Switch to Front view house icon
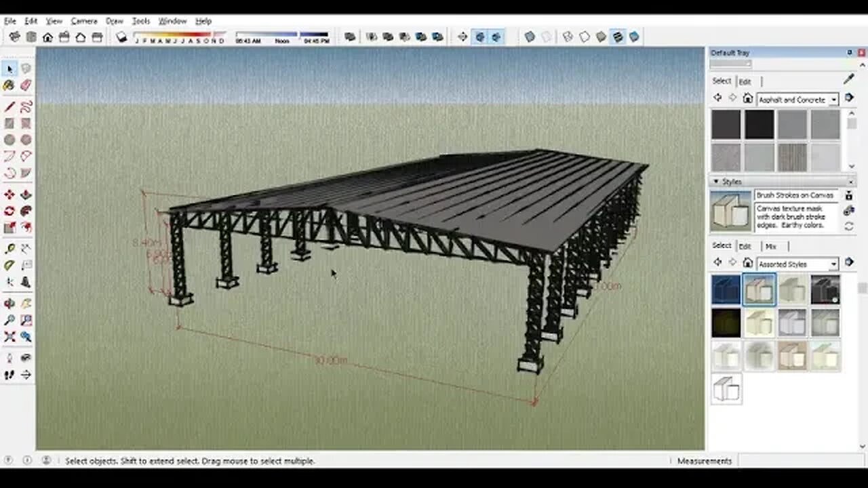The width and height of the screenshot is (868, 488). (x=47, y=37)
